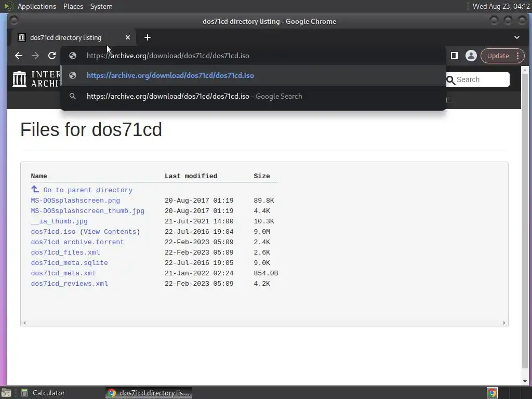Expand the tab search chevron
Screen dimensions: 532x399
[517, 37]
